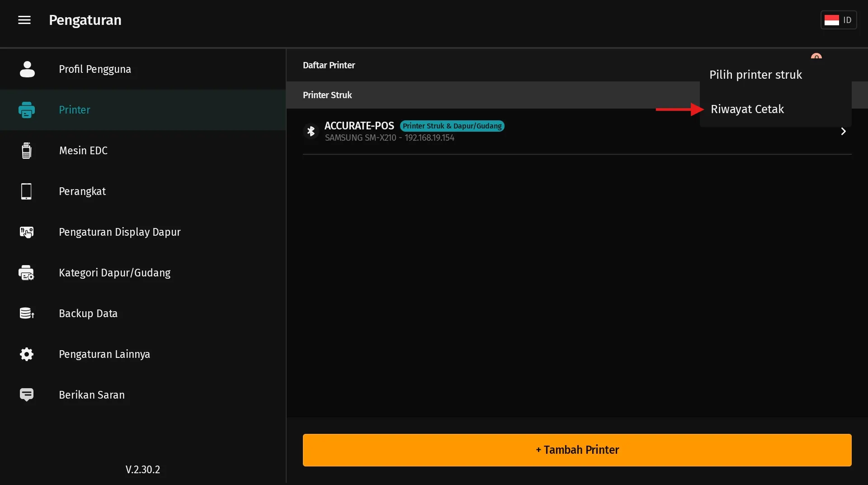Screen dimensions: 868x485
Task: Click the Berikan Saran chat icon
Action: coord(27,395)
